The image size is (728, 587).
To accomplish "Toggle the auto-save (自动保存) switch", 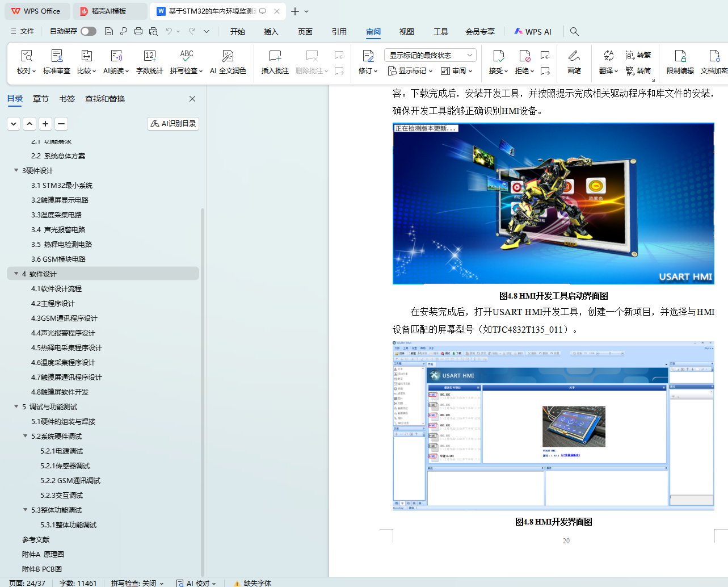I will pos(88,31).
